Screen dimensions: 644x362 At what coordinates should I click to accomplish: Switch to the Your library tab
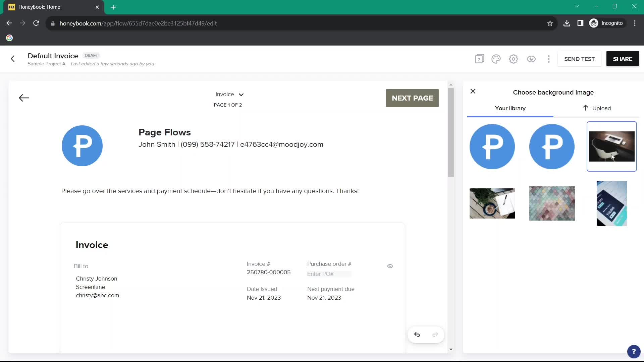pyautogui.click(x=510, y=108)
